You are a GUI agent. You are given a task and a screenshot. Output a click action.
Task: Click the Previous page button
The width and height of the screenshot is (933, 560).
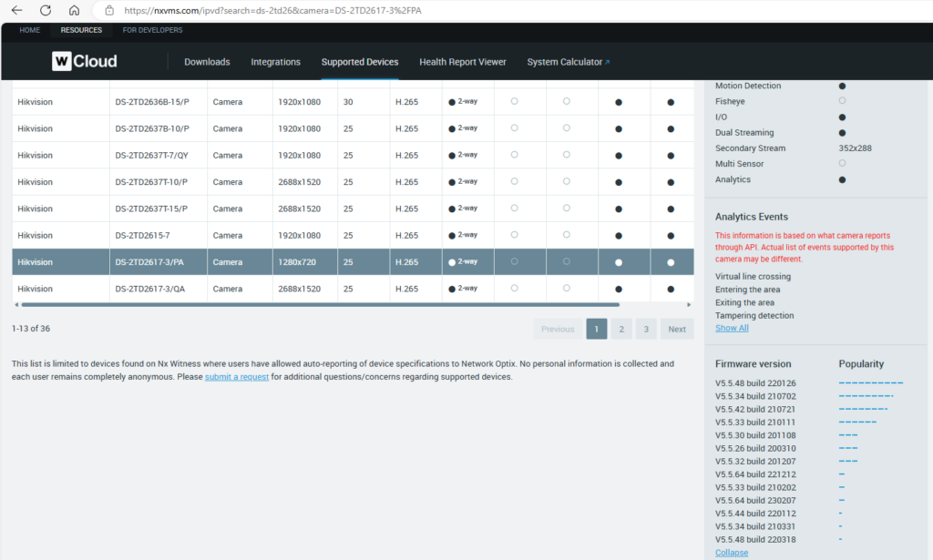click(x=558, y=329)
